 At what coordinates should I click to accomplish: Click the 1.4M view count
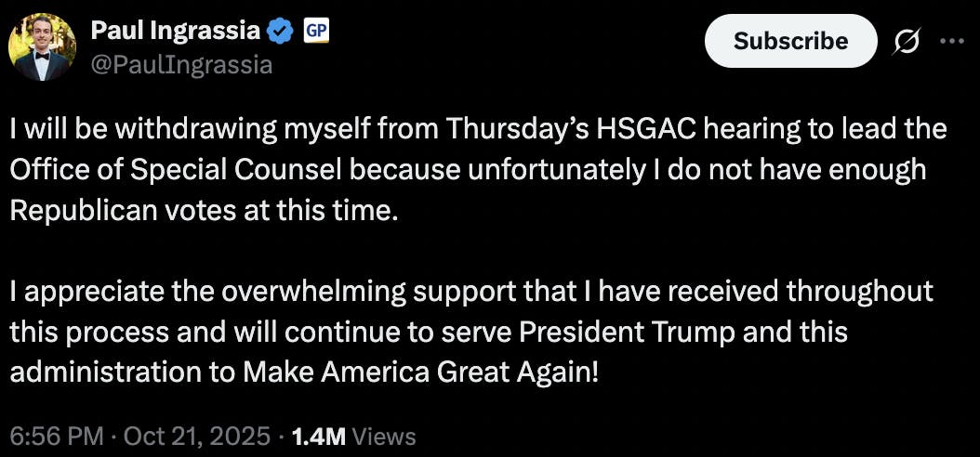pos(320,436)
